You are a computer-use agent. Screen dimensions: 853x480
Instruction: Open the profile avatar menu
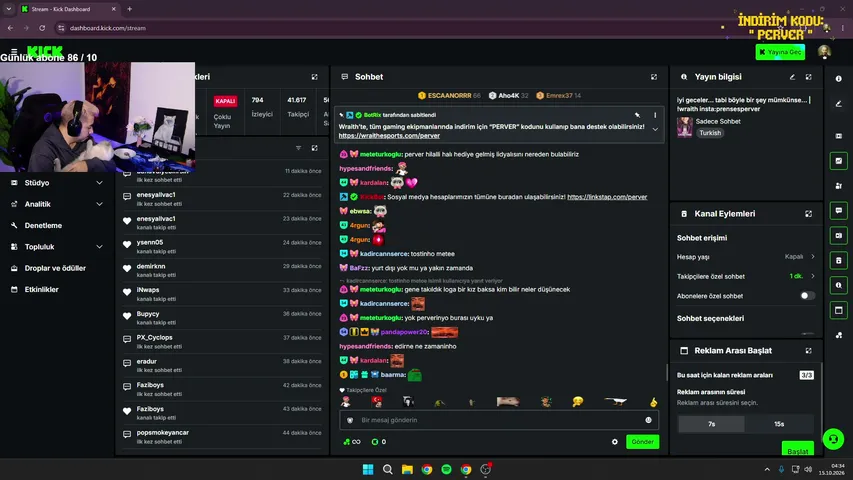pos(824,52)
